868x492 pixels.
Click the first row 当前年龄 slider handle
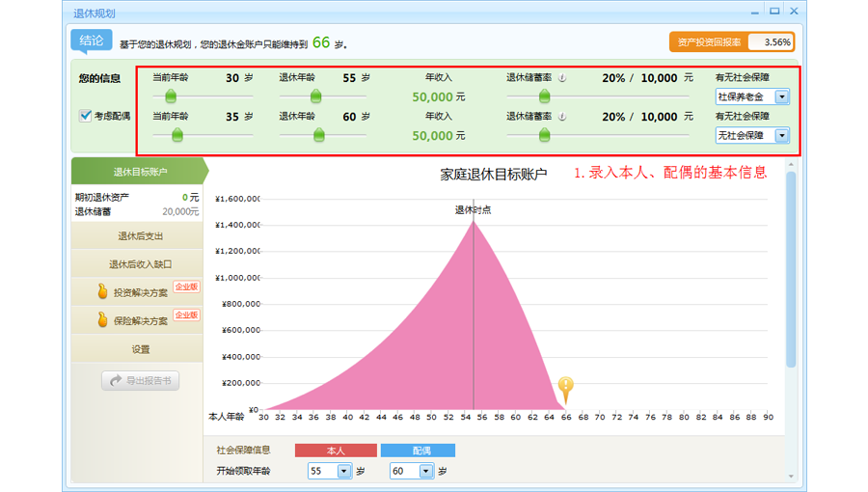pos(171,96)
